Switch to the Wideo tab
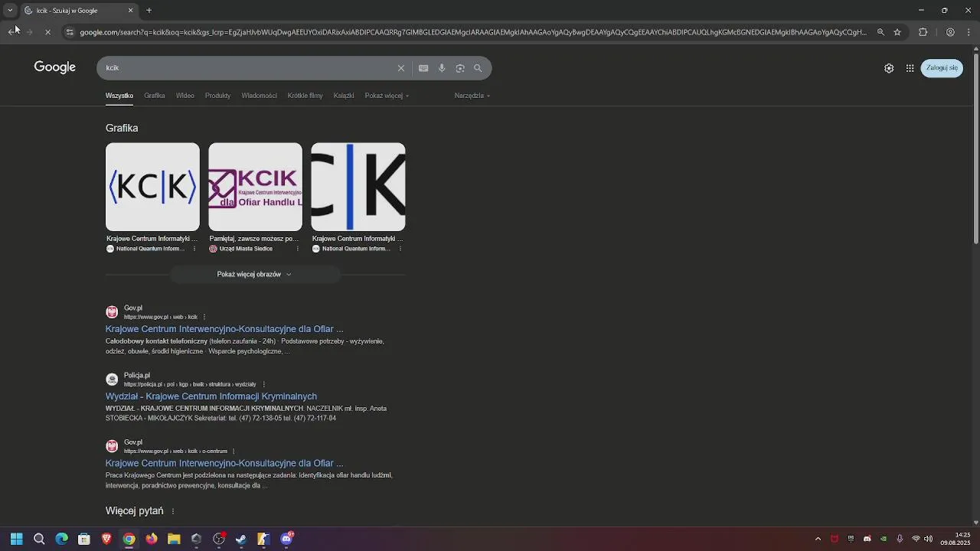The height and width of the screenshot is (551, 980). (x=185, y=96)
